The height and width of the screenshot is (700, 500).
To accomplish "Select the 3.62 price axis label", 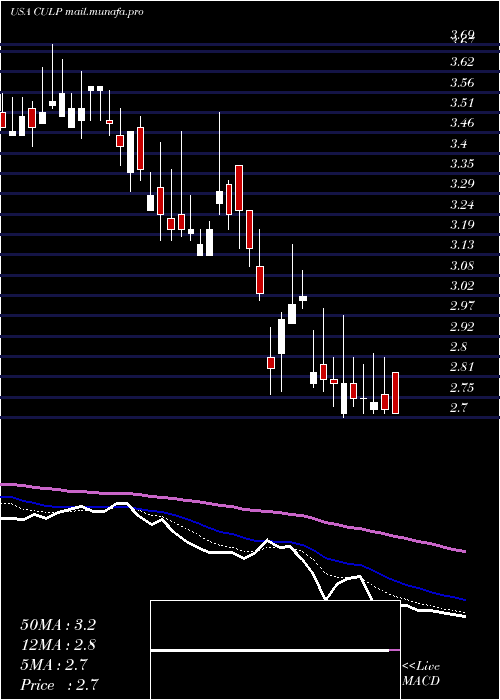I will tap(462, 62).
